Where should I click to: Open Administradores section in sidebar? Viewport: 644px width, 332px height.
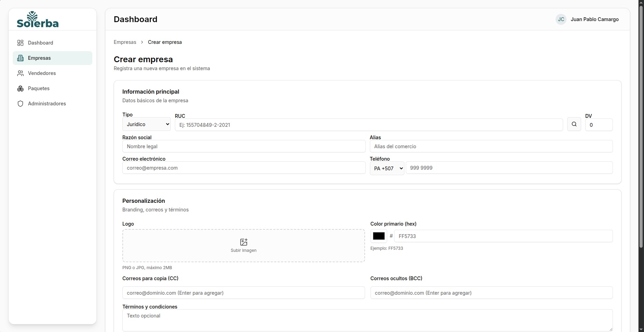(x=47, y=104)
